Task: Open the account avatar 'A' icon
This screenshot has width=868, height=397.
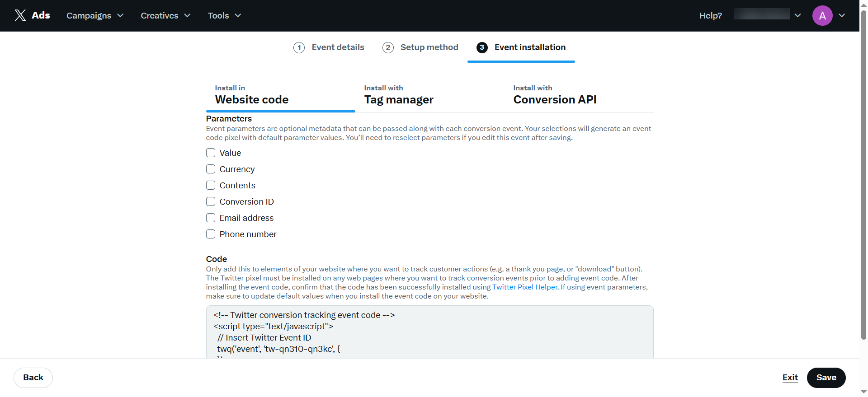Action: pos(822,15)
